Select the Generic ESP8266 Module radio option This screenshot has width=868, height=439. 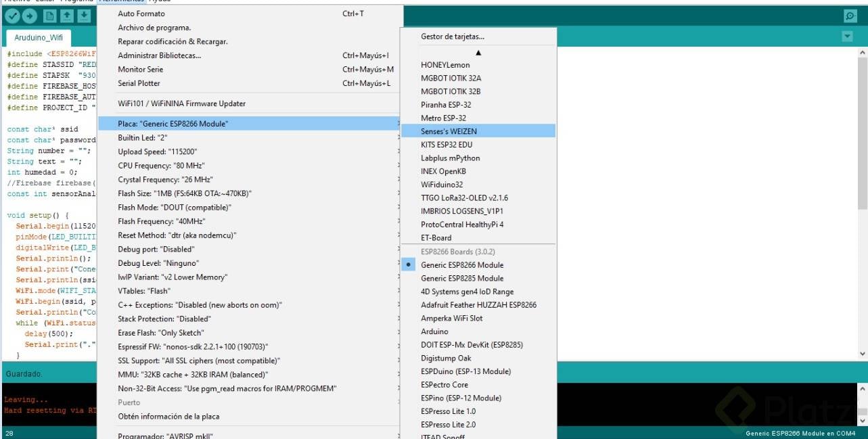tap(478, 265)
